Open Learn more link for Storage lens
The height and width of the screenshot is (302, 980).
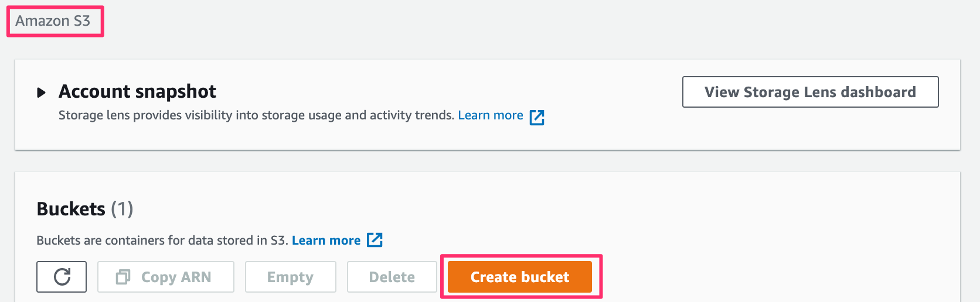click(490, 115)
